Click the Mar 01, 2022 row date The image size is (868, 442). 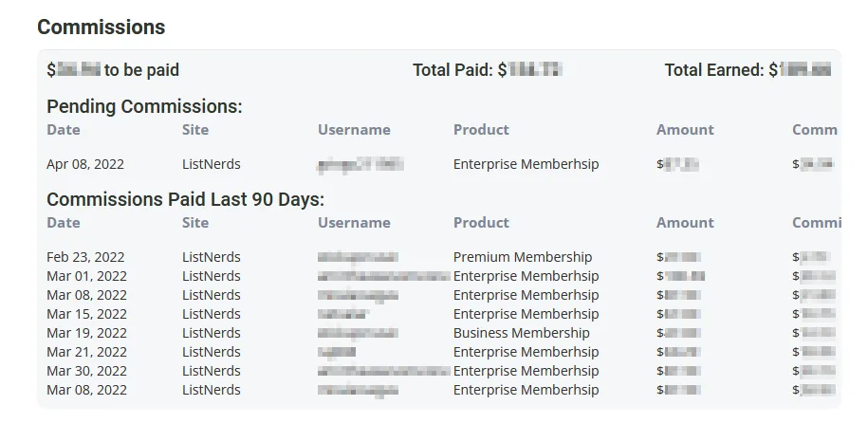click(x=87, y=276)
